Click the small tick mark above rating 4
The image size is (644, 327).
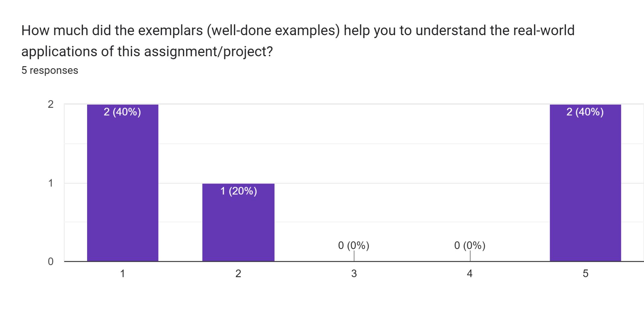(x=470, y=256)
